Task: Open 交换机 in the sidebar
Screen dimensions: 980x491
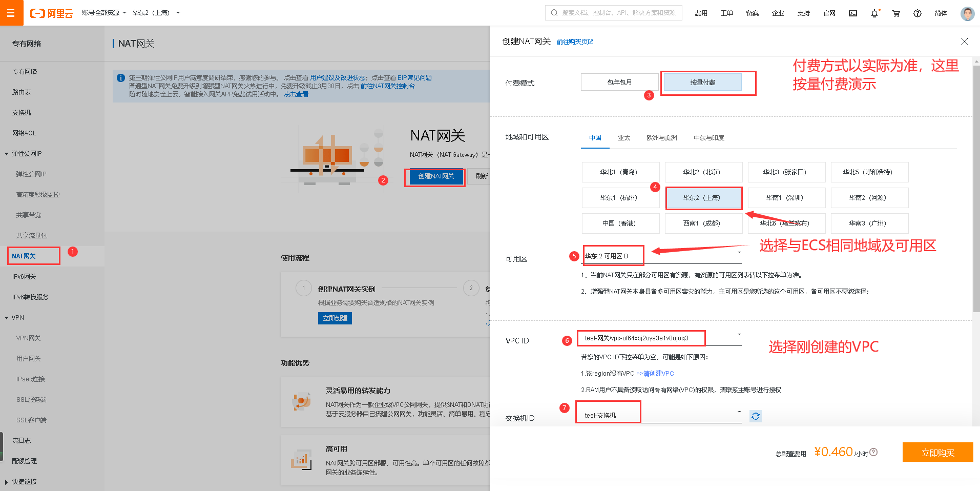Action: click(22, 113)
